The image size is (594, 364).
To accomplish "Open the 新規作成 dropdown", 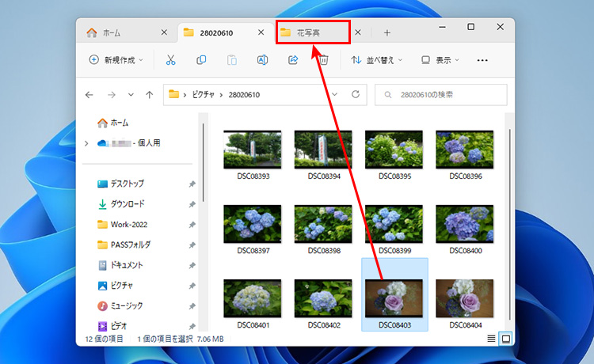I will pos(117,60).
